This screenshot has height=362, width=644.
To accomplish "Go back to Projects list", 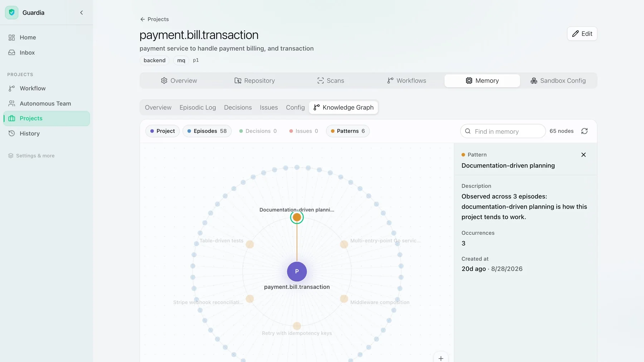I will pyautogui.click(x=154, y=19).
